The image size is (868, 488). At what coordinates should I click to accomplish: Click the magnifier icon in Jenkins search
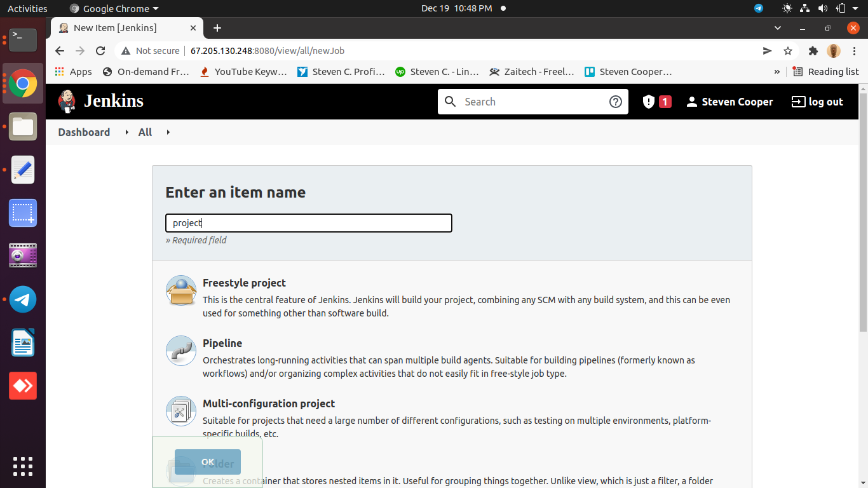coord(450,102)
